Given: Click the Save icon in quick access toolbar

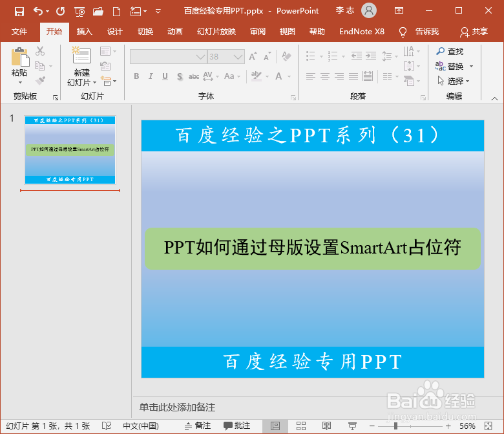Looking at the screenshot, I should click(x=19, y=12).
